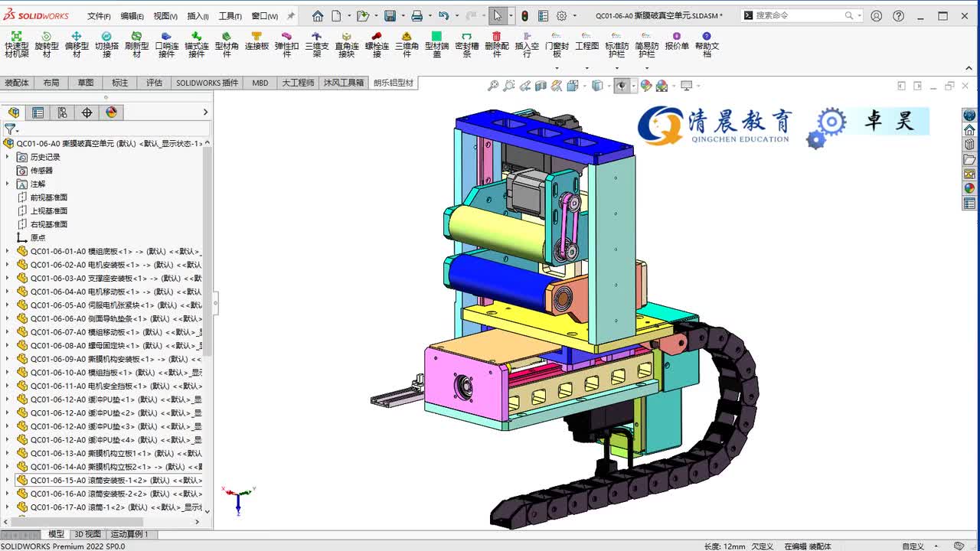This screenshot has width=980, height=551.
Task: Click the 快速型材机架 tool
Action: [16, 44]
